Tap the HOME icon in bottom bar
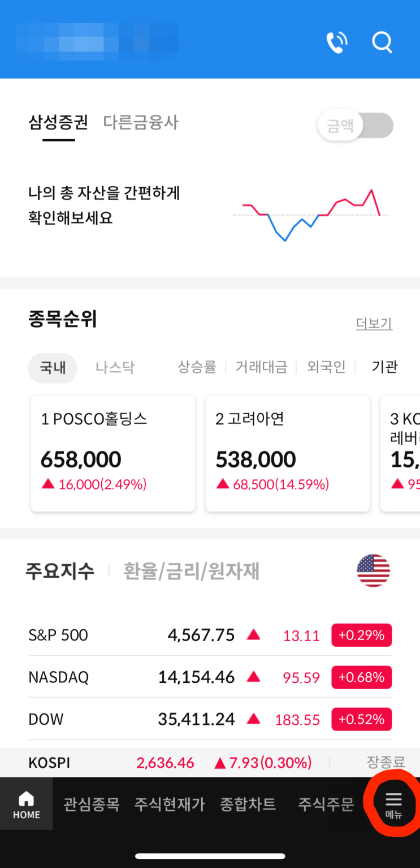 [x=27, y=805]
